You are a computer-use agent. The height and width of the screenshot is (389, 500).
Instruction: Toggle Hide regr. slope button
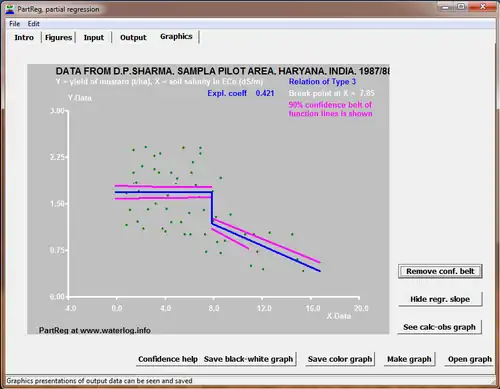coord(440,299)
